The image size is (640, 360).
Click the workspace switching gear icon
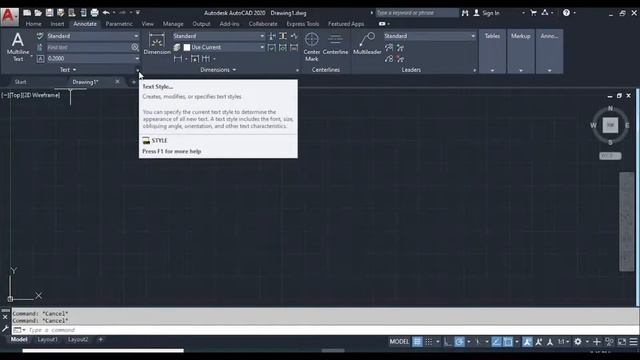pyautogui.click(x=578, y=342)
